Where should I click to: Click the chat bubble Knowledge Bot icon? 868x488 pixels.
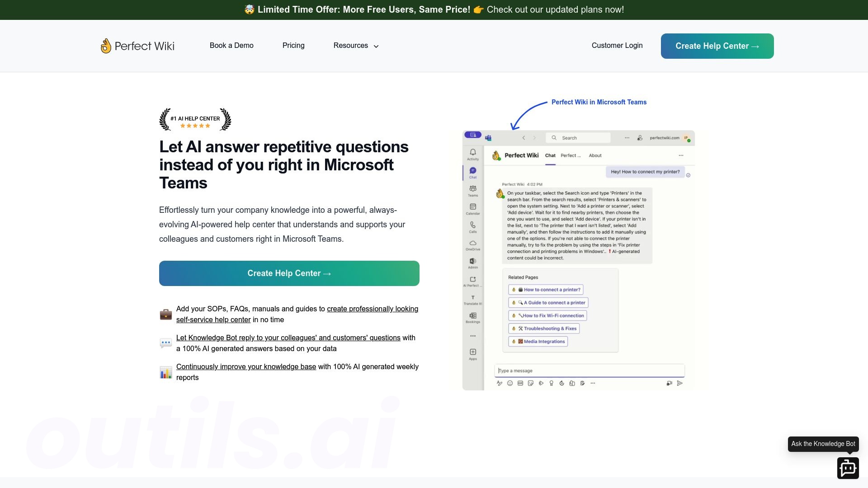point(848,468)
